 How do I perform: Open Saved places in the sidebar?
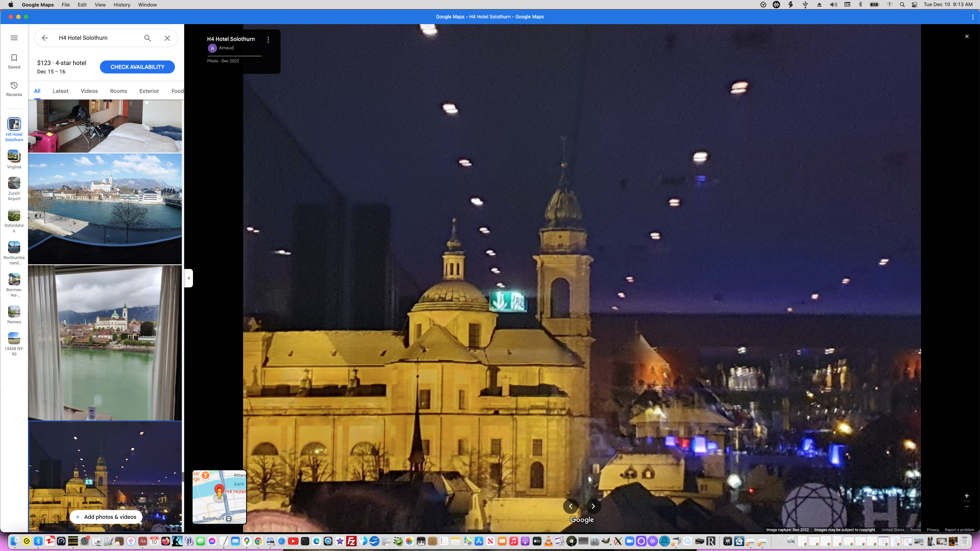click(x=14, y=61)
